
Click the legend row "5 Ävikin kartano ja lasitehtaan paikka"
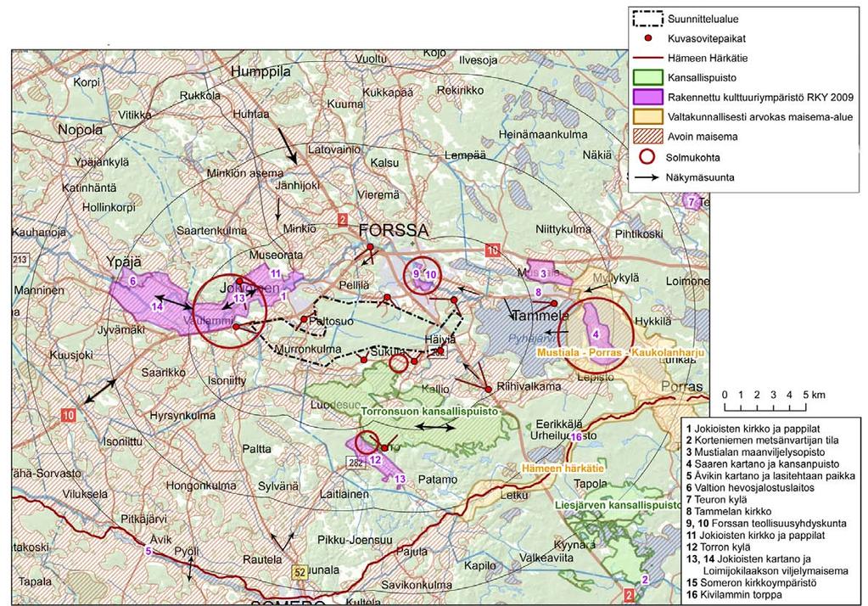click(x=770, y=476)
